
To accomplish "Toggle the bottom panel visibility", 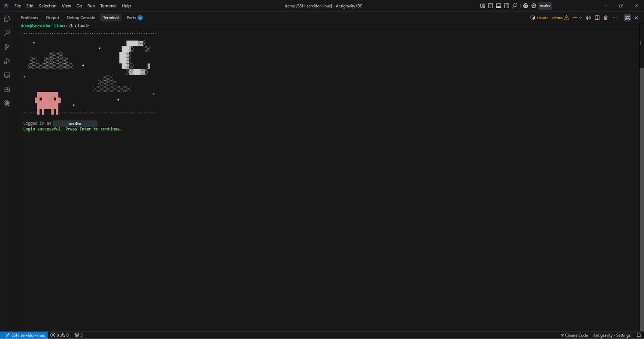I will pyautogui.click(x=498, y=6).
